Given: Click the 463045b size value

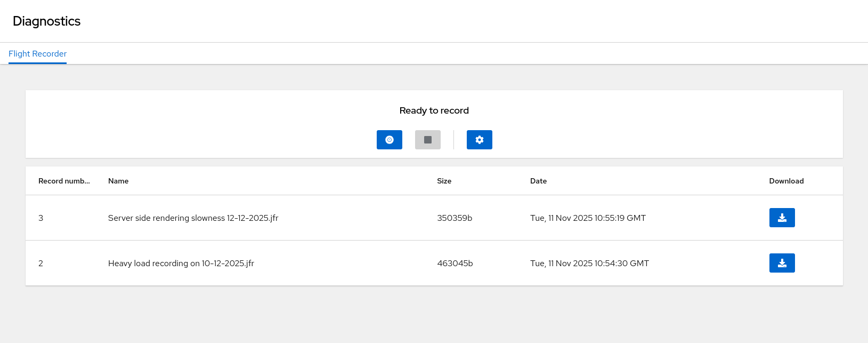Looking at the screenshot, I should [x=455, y=263].
